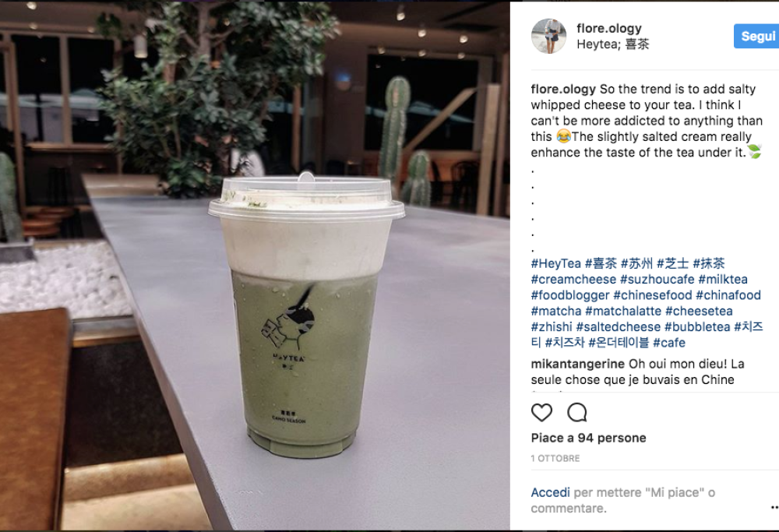
Task: View mikantangerine commenter profile
Action: [x=577, y=364]
